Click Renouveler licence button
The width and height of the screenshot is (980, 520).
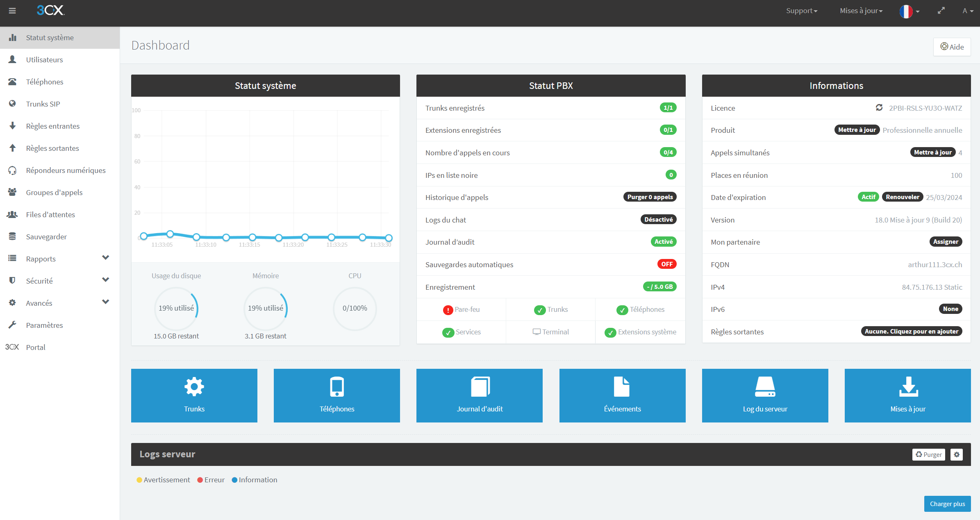click(x=903, y=197)
